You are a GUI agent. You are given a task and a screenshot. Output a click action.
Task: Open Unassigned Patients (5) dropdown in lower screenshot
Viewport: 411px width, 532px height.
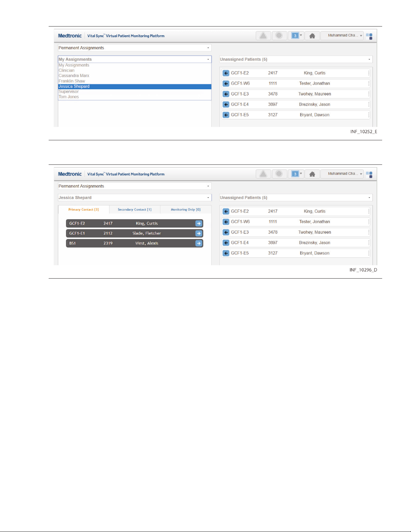click(296, 198)
